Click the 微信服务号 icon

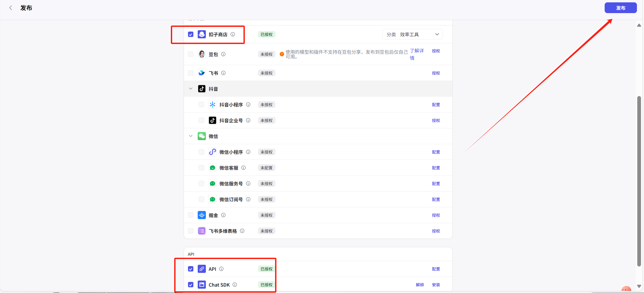tap(213, 183)
